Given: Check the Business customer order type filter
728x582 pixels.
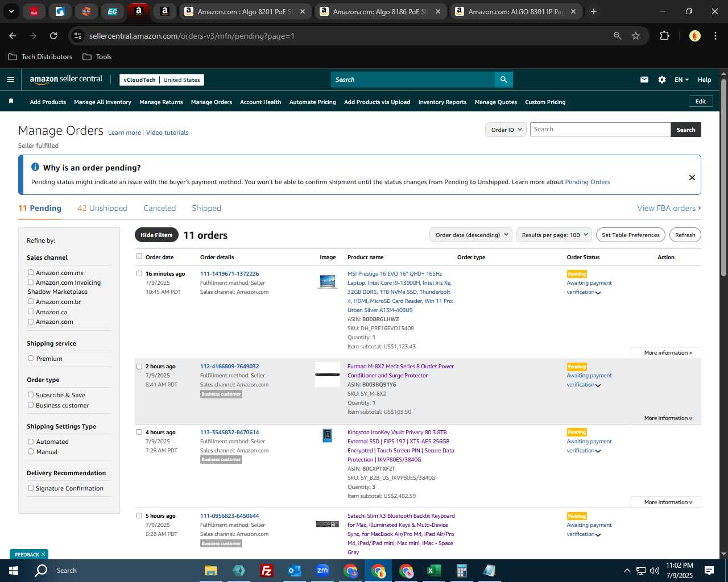Looking at the screenshot, I should pyautogui.click(x=31, y=405).
